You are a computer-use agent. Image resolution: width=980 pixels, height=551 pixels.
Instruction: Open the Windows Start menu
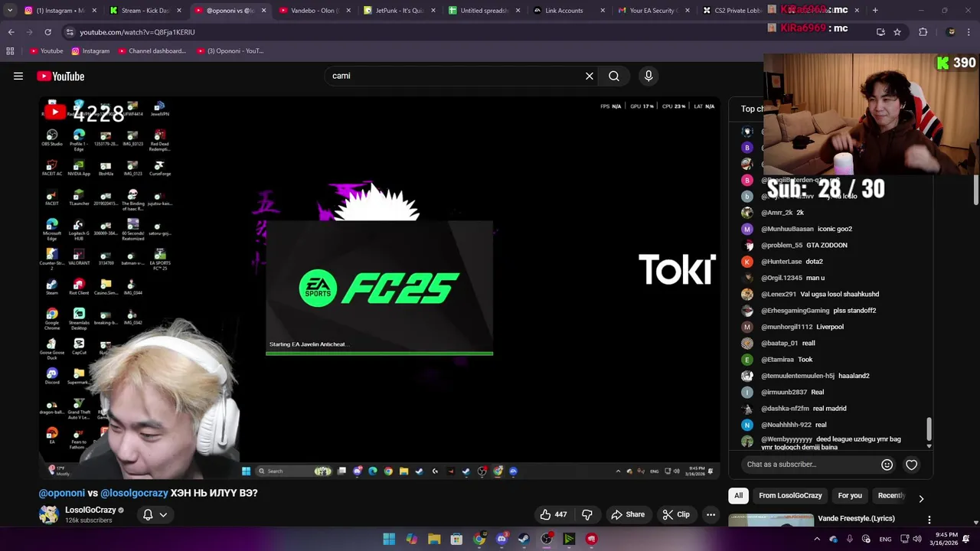coord(389,539)
